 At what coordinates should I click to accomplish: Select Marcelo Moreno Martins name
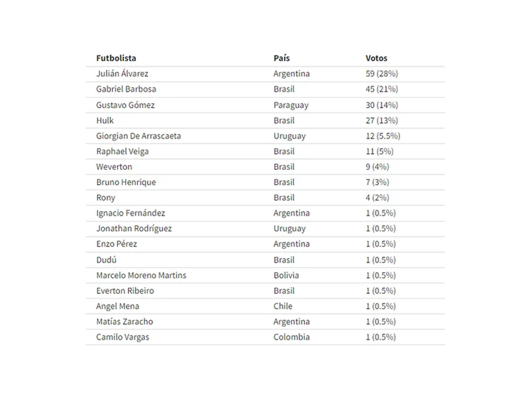pos(141,275)
